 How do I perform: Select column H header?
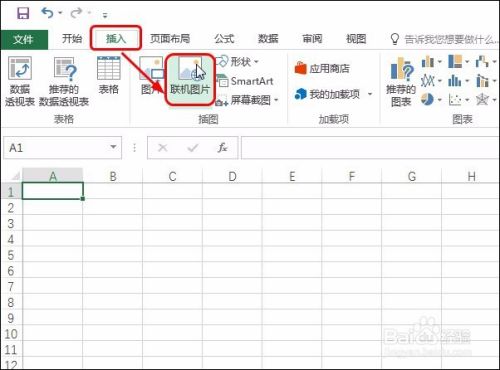(x=471, y=176)
